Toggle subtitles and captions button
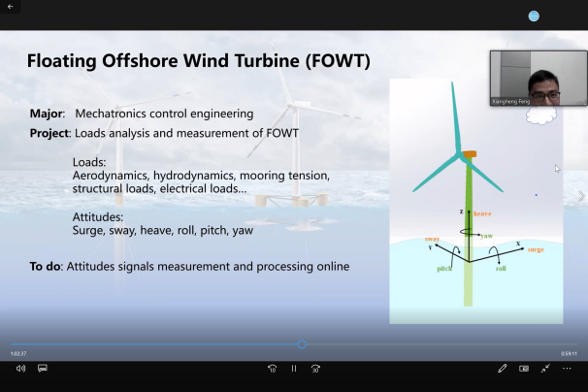 (x=43, y=369)
